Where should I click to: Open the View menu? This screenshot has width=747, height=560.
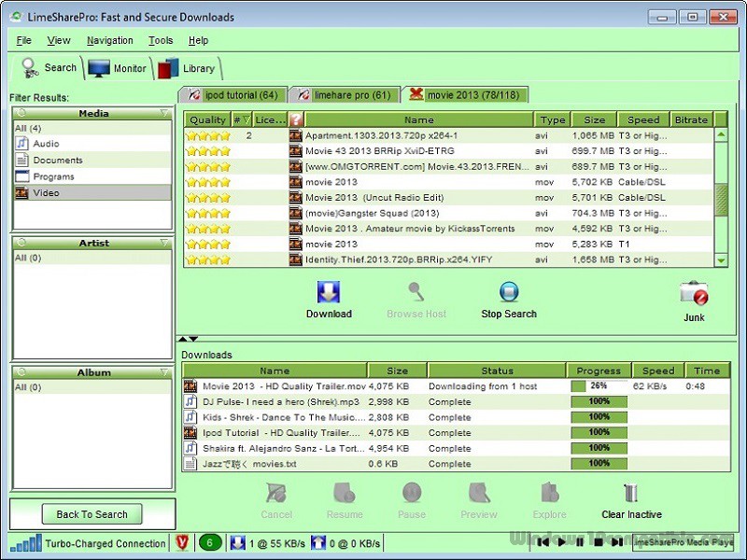click(59, 40)
